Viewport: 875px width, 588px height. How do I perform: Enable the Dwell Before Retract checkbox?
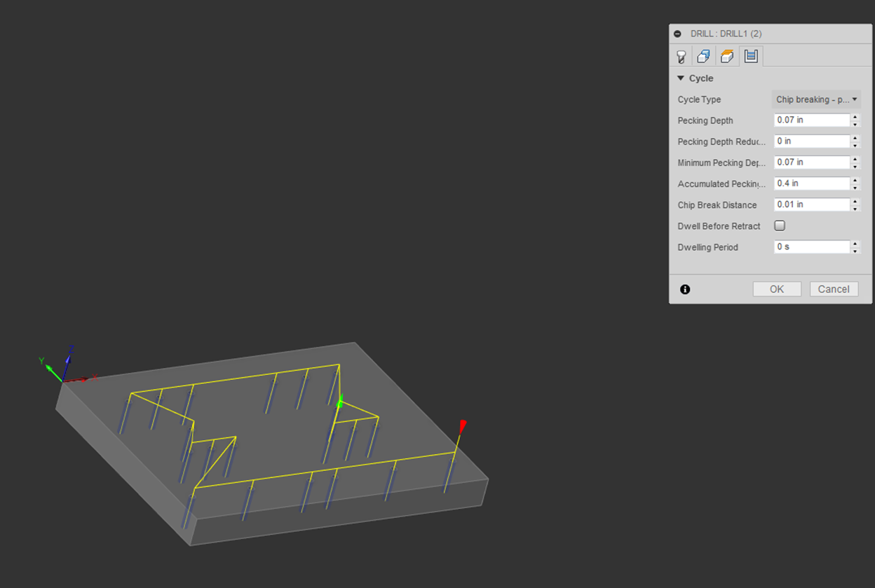(780, 226)
